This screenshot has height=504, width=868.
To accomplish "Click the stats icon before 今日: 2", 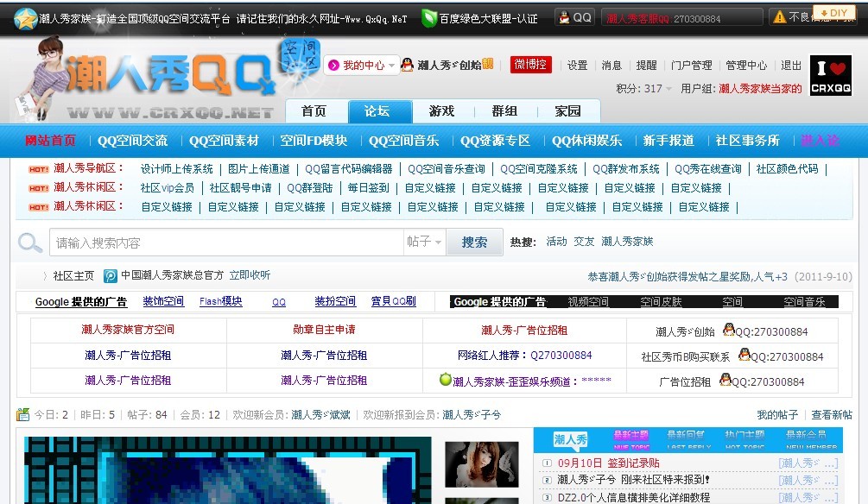I will tap(22, 414).
